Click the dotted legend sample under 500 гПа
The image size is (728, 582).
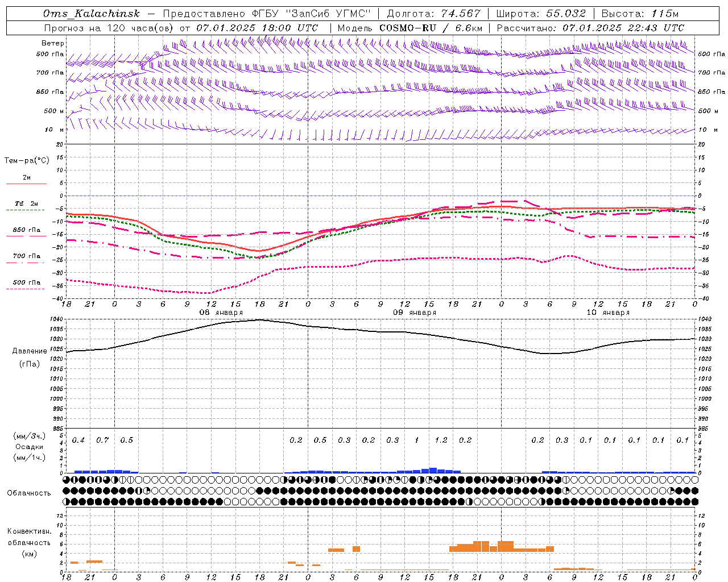coord(26,289)
